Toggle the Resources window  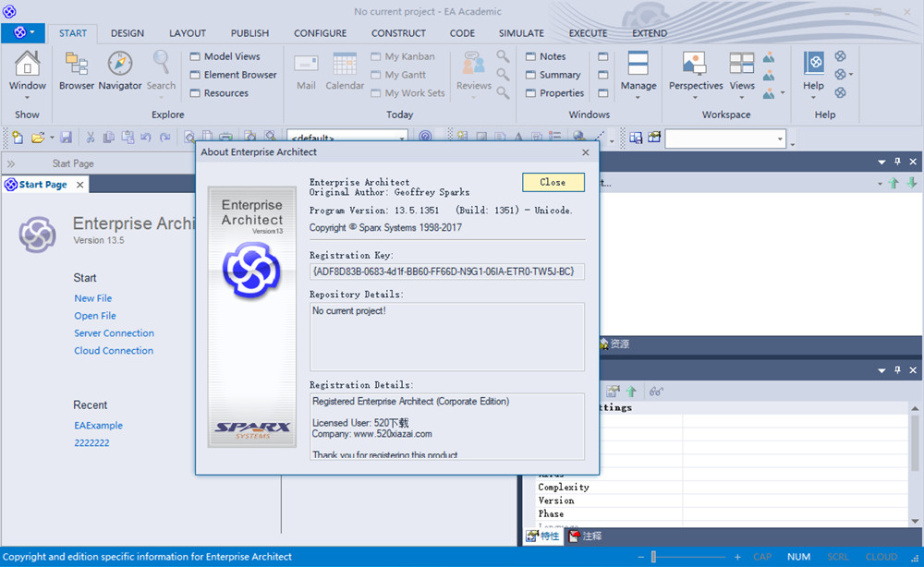[x=219, y=93]
